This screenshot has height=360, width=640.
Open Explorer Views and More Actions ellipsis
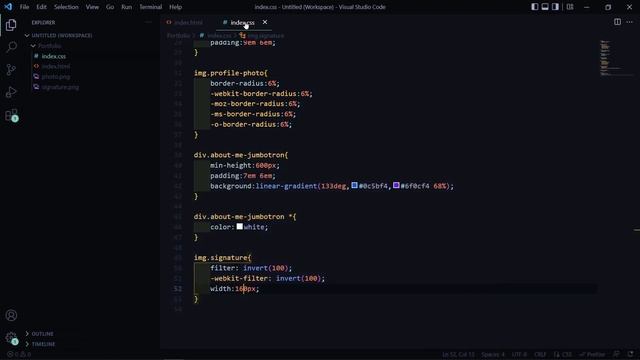pos(149,22)
